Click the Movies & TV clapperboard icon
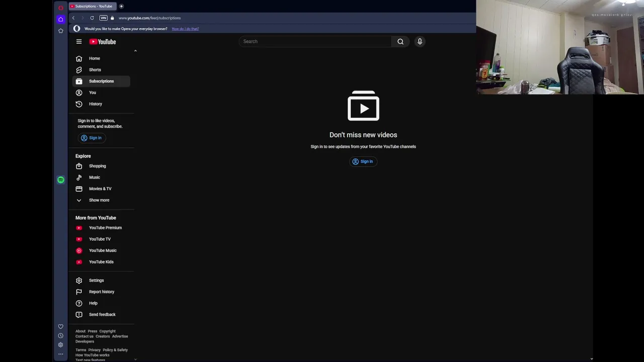The height and width of the screenshot is (362, 644). (x=79, y=189)
